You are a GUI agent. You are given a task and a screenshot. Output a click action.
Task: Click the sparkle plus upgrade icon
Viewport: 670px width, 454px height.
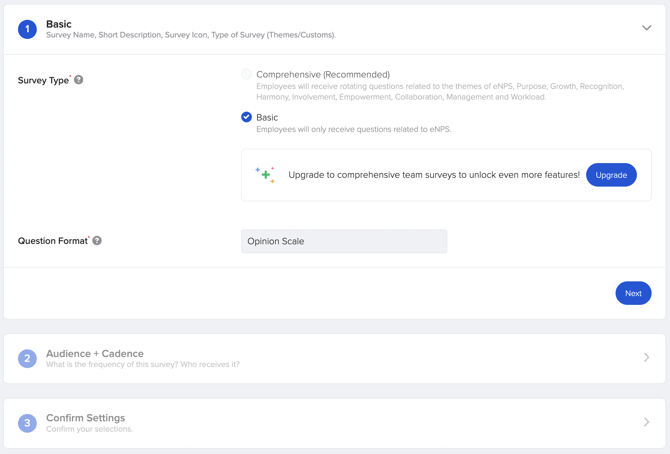pos(265,175)
